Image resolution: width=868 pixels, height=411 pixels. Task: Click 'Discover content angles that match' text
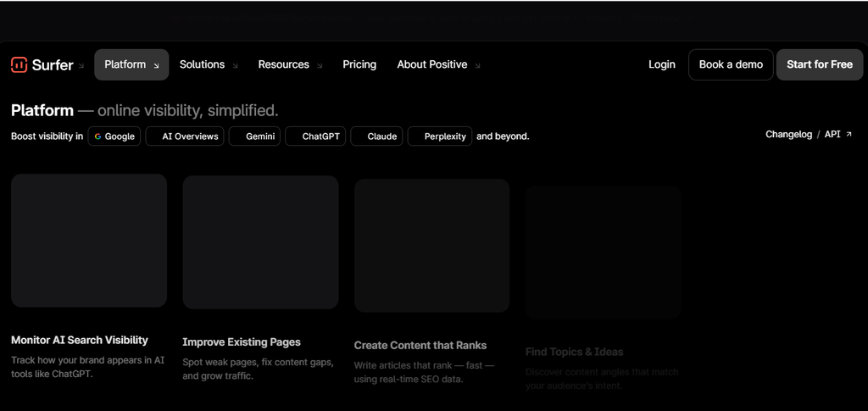coord(602,372)
